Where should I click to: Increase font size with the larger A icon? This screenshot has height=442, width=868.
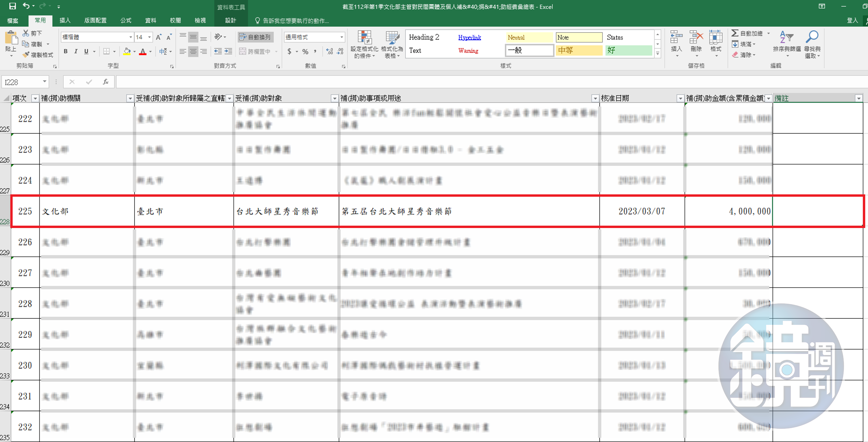click(x=159, y=37)
